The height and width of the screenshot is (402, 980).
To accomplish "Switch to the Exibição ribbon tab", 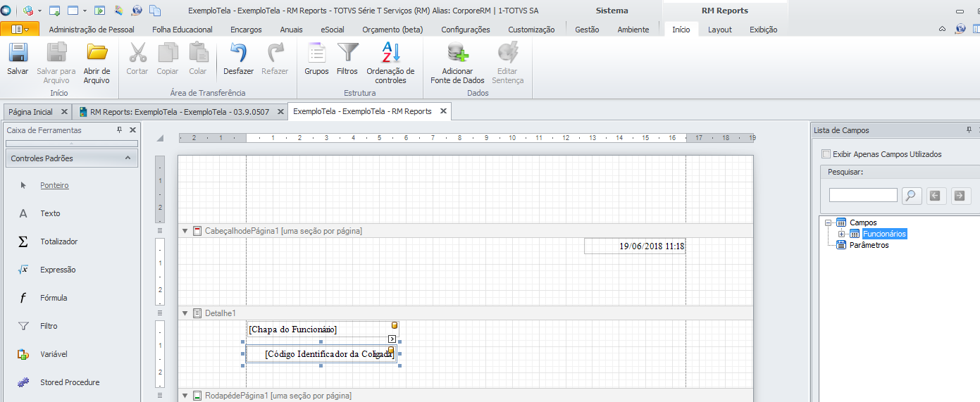I will coord(764,30).
